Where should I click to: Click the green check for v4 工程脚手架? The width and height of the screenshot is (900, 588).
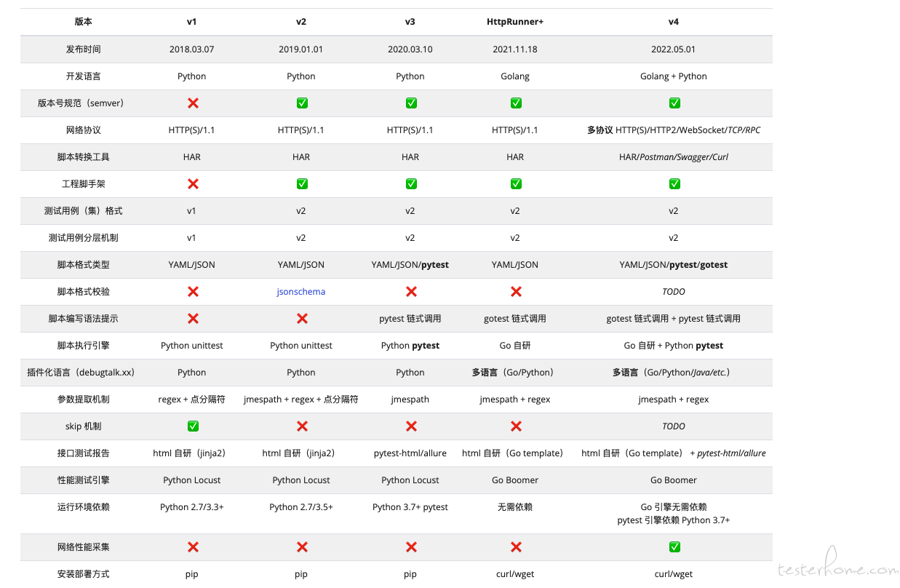[674, 184]
